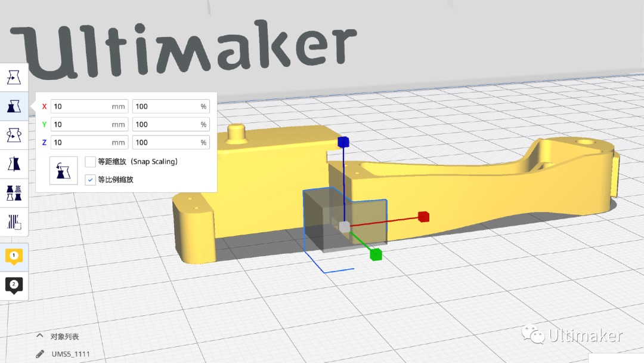Click the Reset scale button
The image size is (644, 363).
coord(63,171)
